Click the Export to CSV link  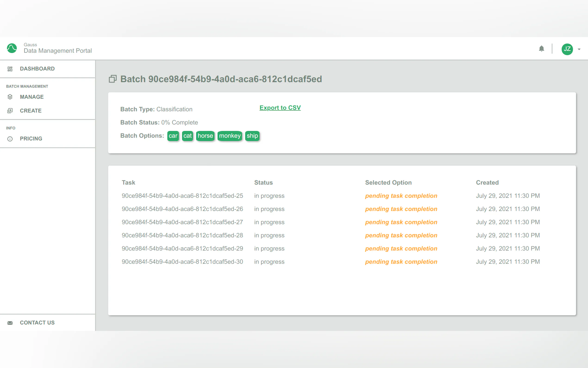pyautogui.click(x=280, y=108)
